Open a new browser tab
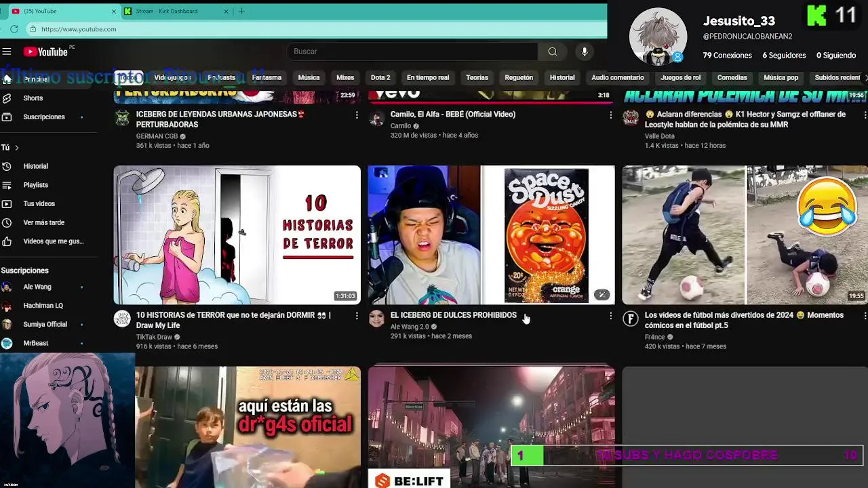 pos(241,11)
